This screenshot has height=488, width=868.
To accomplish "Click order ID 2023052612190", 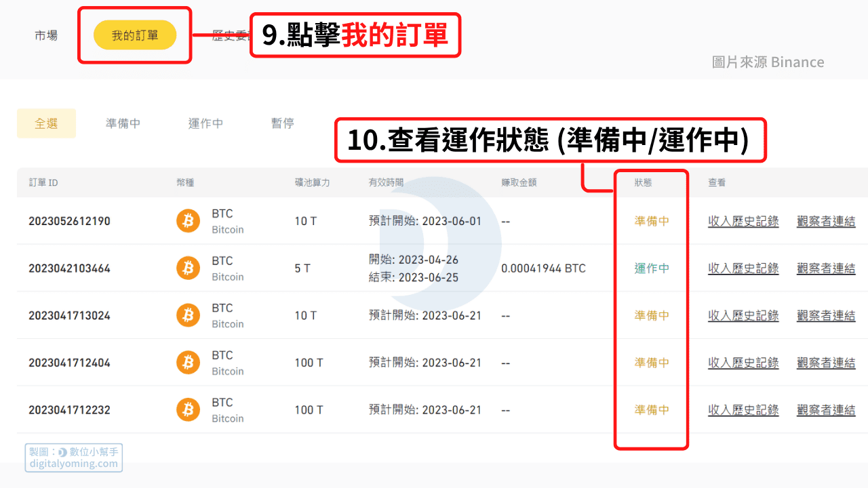I will (x=69, y=221).
